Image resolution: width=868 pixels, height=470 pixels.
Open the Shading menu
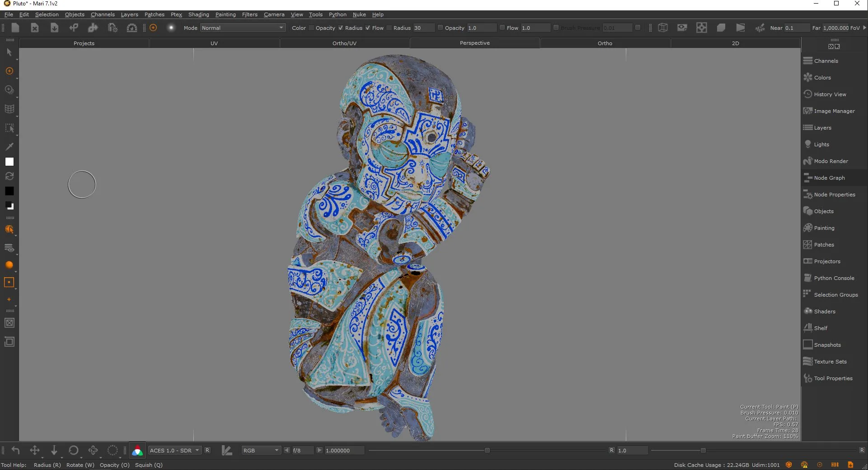click(199, 14)
